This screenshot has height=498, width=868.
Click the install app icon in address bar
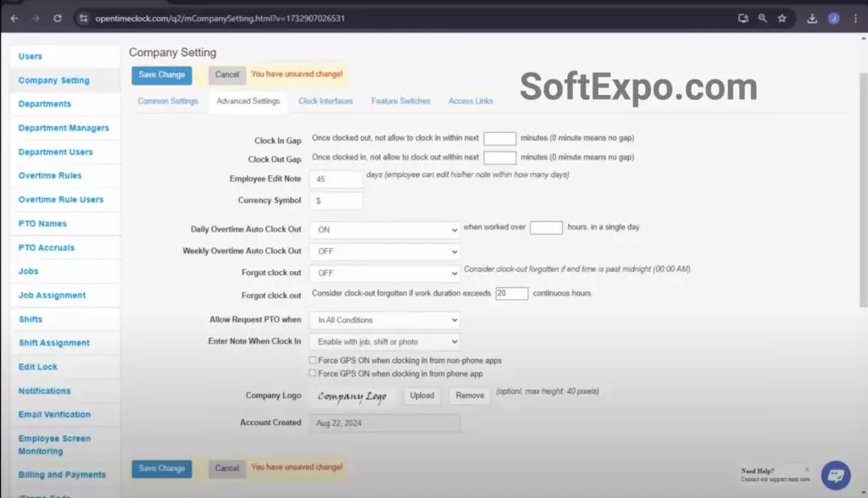[x=743, y=18]
